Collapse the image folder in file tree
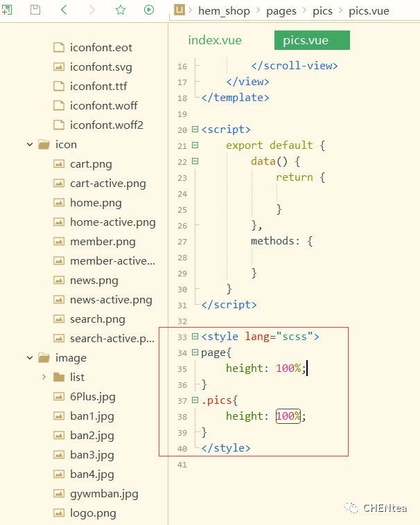 tap(30, 358)
